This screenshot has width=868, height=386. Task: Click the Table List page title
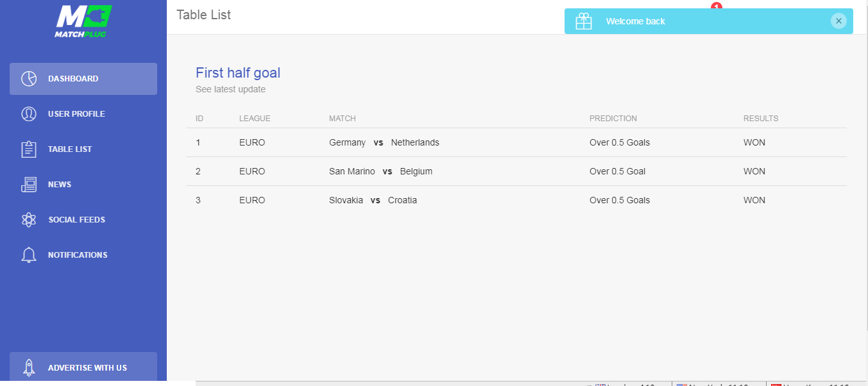203,15
